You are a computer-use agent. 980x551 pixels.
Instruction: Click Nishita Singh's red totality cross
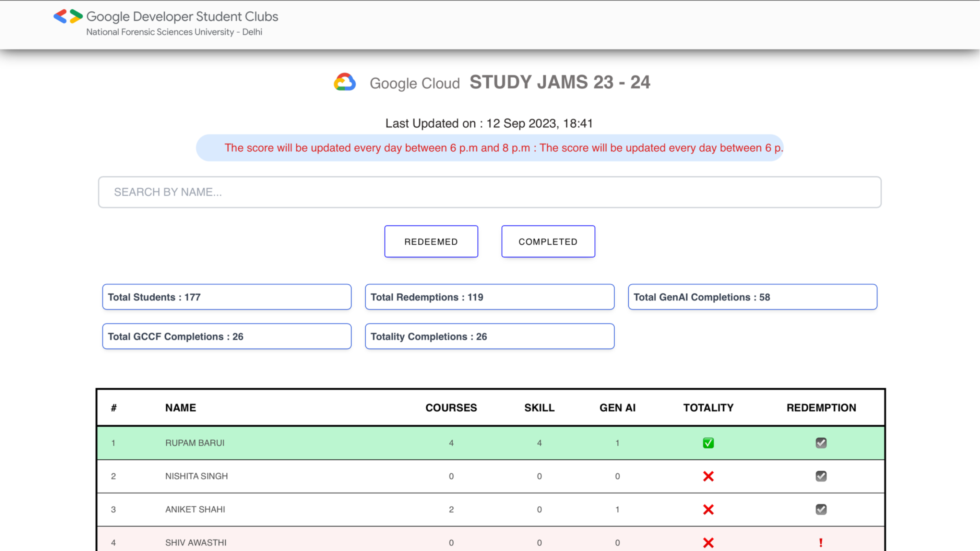(708, 476)
